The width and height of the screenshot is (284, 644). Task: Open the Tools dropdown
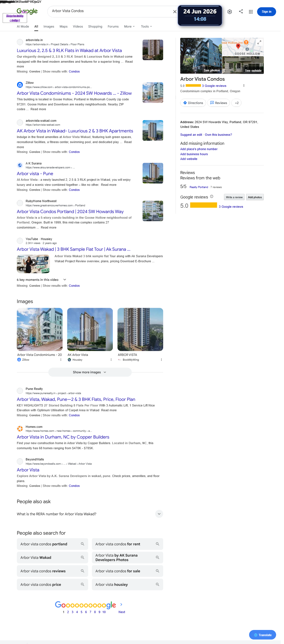click(146, 26)
